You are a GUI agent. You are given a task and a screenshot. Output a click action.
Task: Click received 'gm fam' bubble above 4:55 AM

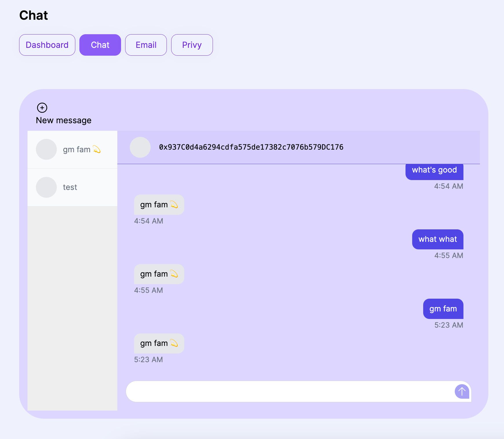159,274
